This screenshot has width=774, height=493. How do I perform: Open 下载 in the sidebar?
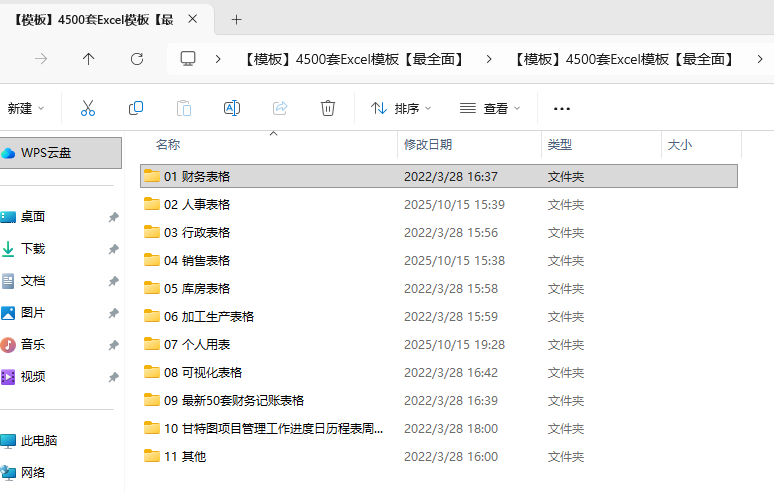(x=33, y=249)
